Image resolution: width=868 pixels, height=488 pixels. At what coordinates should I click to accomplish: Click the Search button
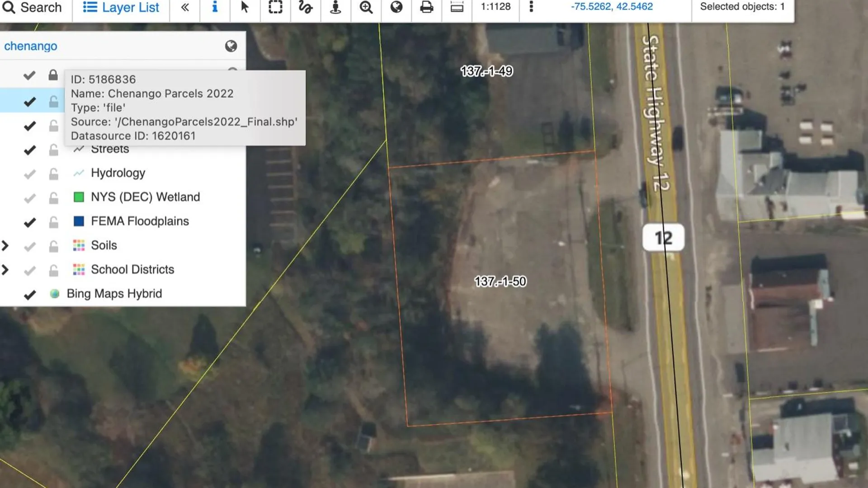point(33,7)
